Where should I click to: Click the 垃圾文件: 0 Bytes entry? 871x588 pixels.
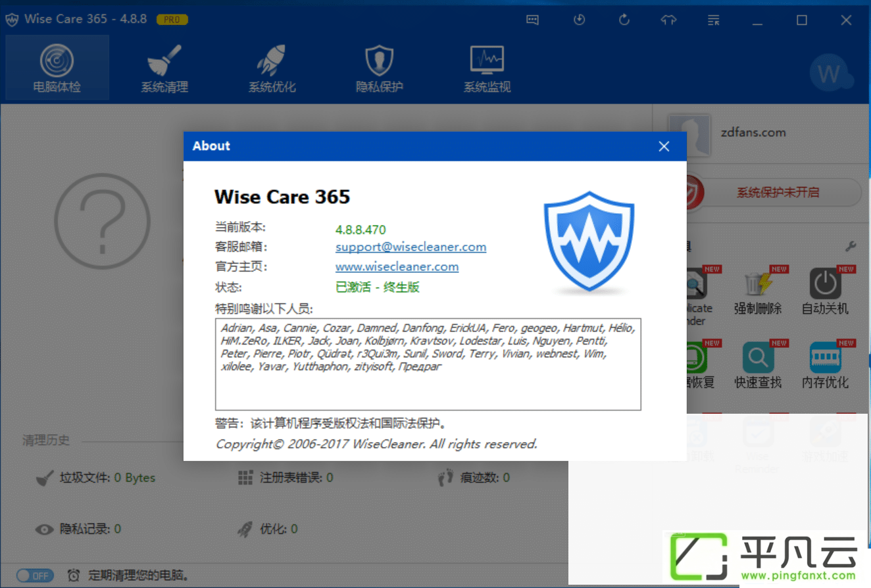tap(107, 478)
